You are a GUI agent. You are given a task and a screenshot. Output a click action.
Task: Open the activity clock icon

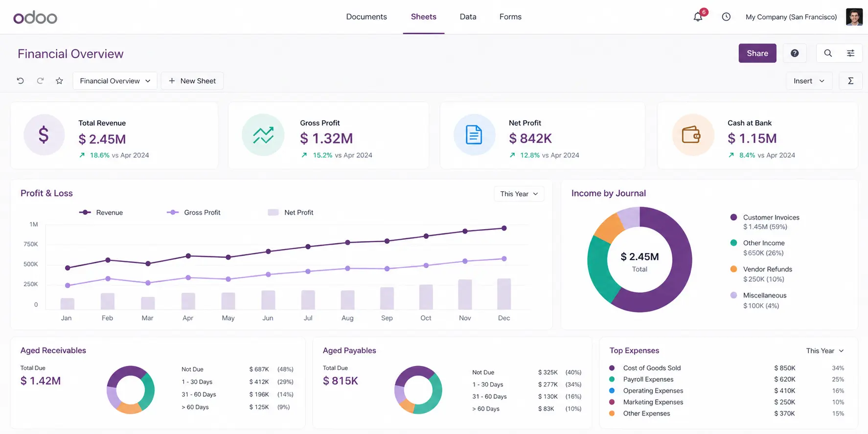(726, 17)
